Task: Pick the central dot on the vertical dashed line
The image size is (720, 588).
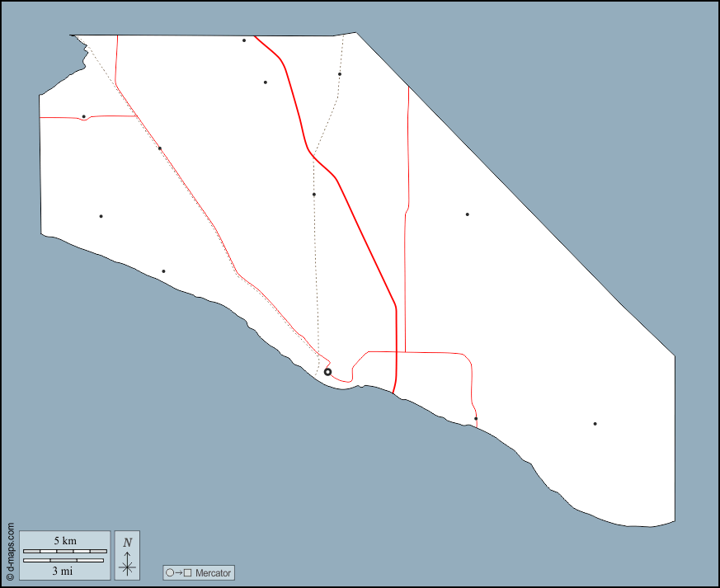Action: pyautogui.click(x=314, y=195)
